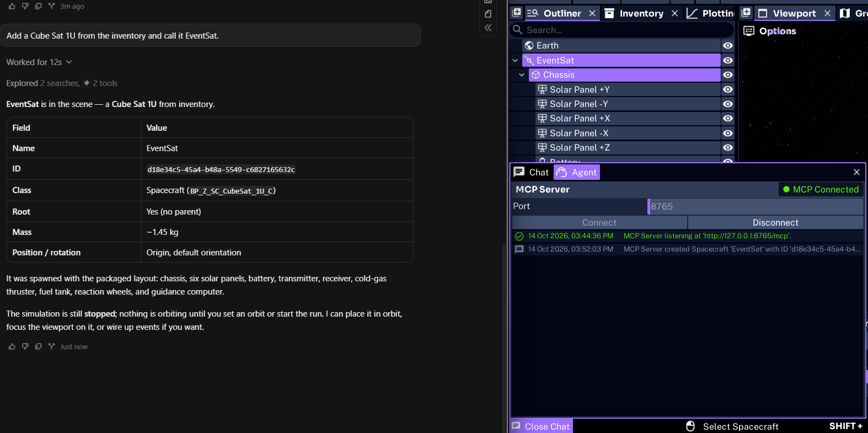This screenshot has width=868, height=433.
Task: Focus the Outliner Search field
Action: (623, 30)
